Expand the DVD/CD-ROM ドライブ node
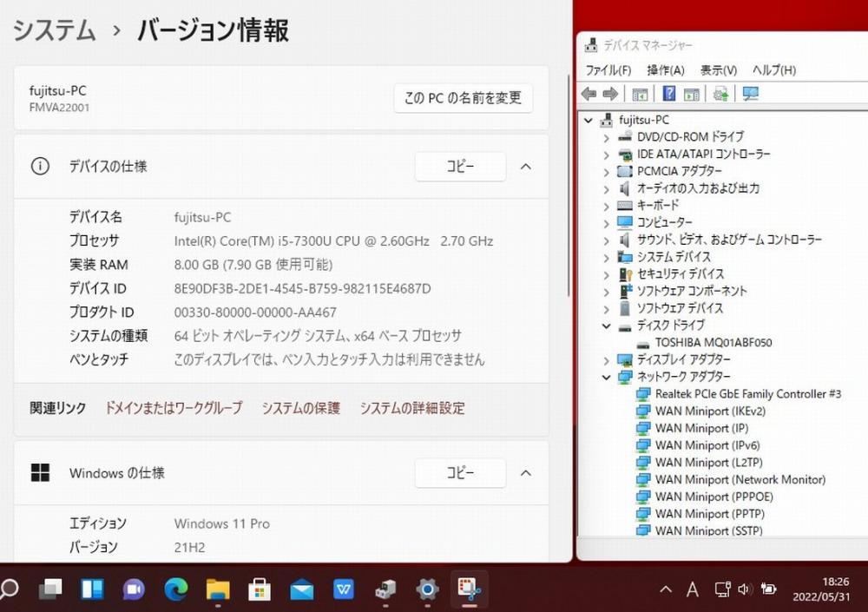Screen dimensions: 868x612 point(606,137)
